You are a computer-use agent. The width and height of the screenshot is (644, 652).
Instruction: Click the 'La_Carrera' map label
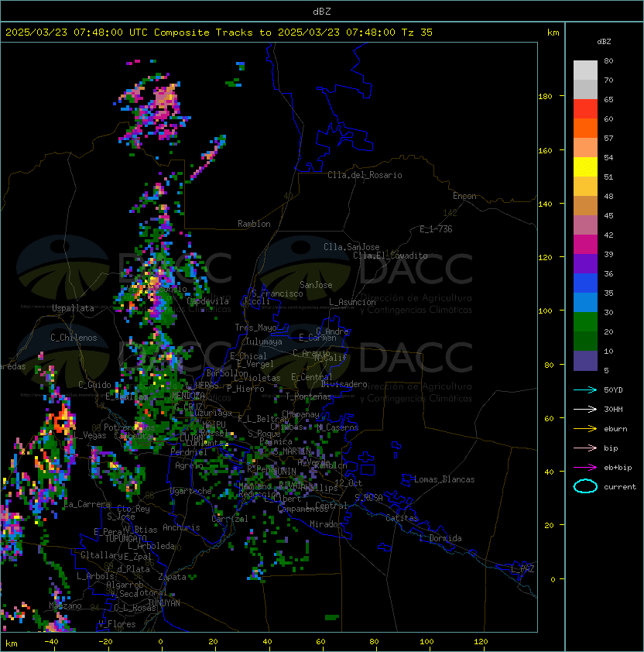(87, 504)
